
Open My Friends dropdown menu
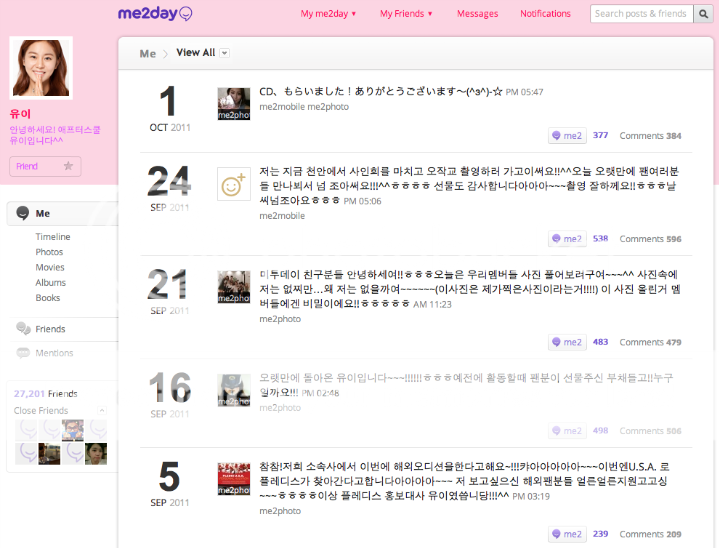coord(406,14)
